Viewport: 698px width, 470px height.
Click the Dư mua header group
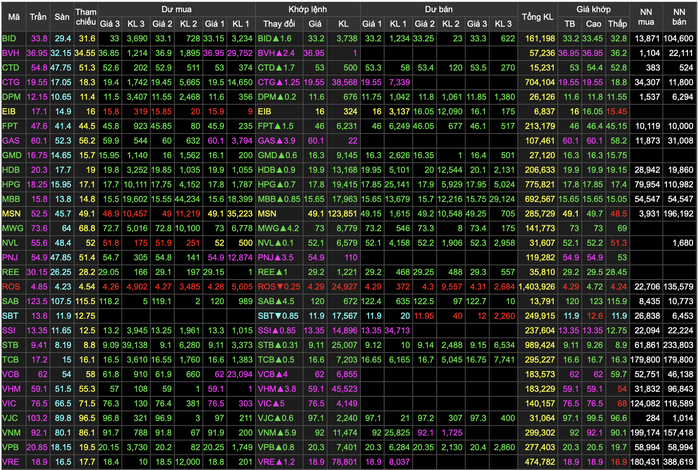coord(177,9)
